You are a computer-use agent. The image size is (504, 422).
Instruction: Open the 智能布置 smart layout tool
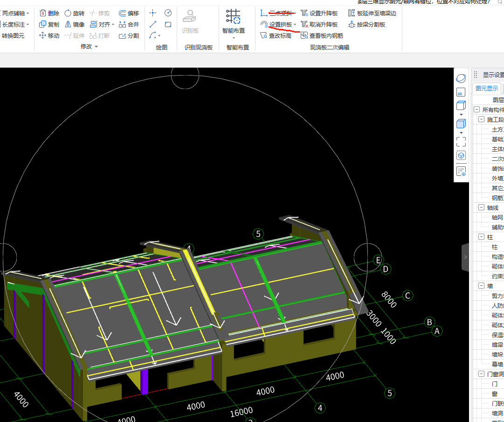click(234, 21)
